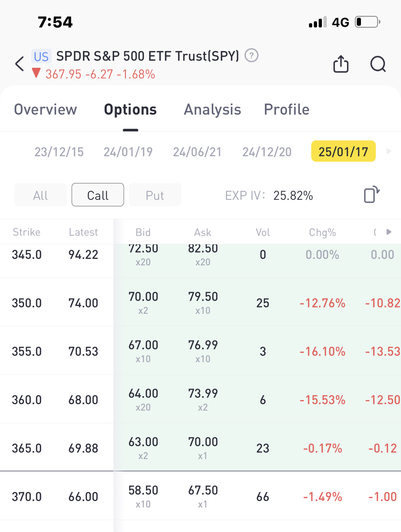Select the Put options filter

pyautogui.click(x=155, y=195)
